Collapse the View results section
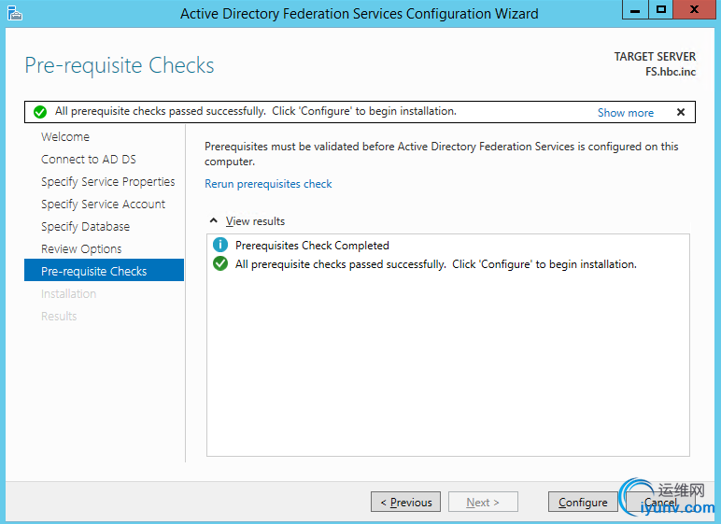The width and height of the screenshot is (721, 524). [x=213, y=221]
